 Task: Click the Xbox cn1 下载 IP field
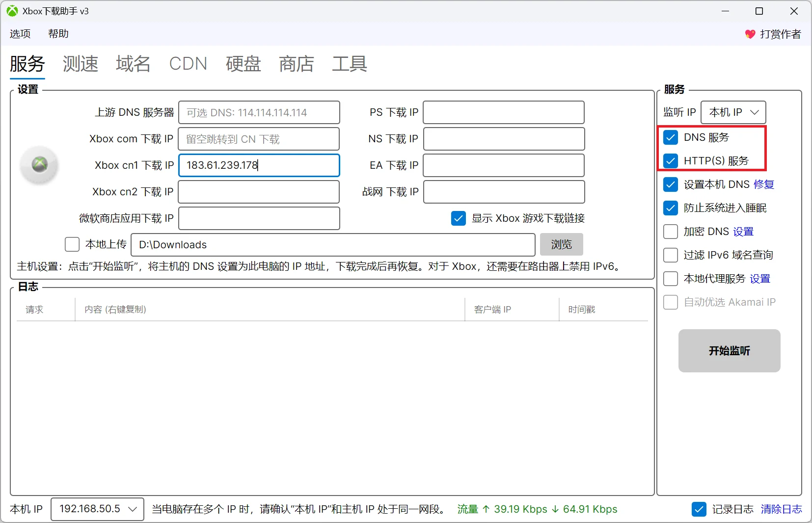tap(259, 165)
